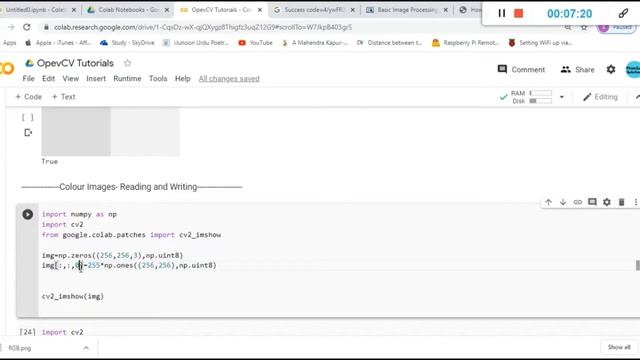Click the pen annotation icon in recorder
This screenshot has height=360, width=640.
(623, 13)
